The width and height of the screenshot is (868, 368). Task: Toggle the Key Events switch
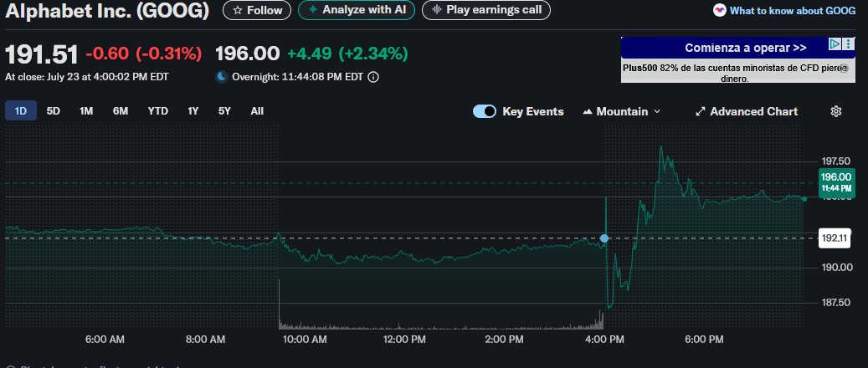tap(485, 111)
